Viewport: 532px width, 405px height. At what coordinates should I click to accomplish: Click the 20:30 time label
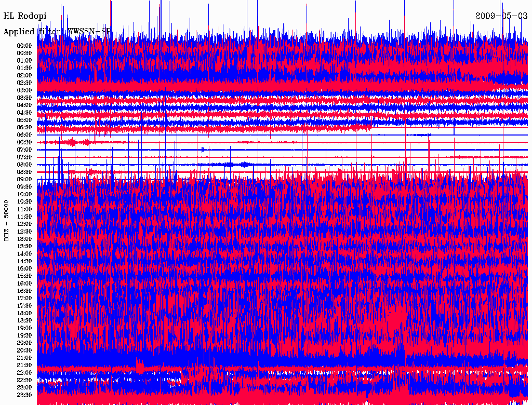coord(24,350)
